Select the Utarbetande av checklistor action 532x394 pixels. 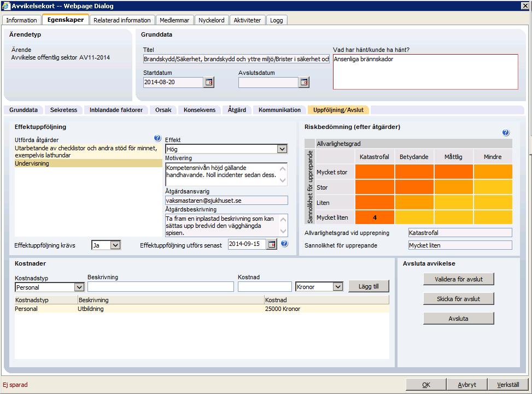click(88, 151)
